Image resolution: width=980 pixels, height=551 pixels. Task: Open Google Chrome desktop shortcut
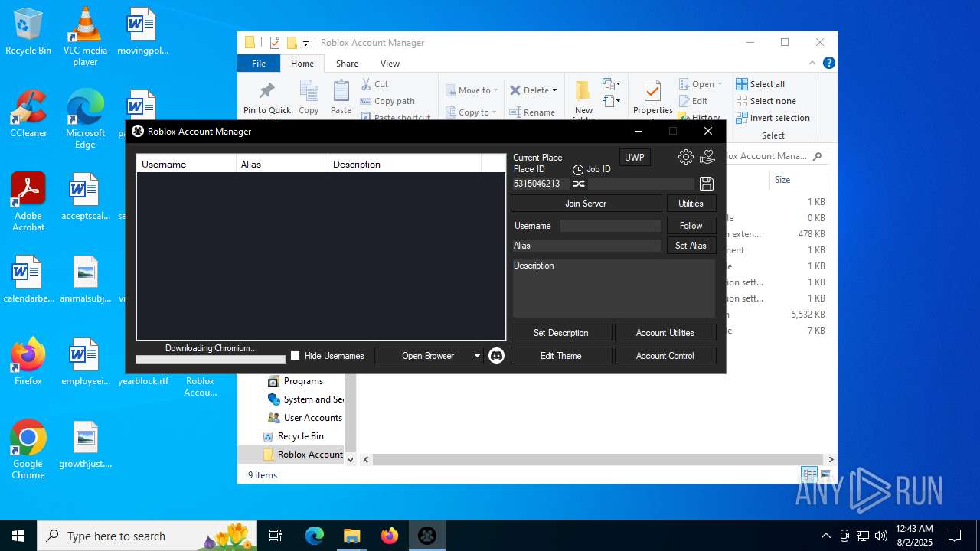pos(28,450)
